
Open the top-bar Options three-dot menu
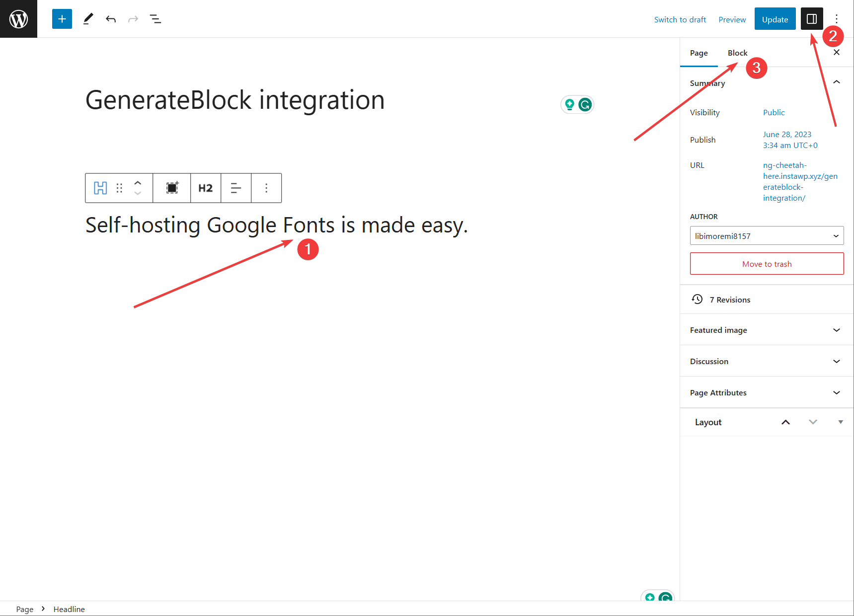[837, 19]
